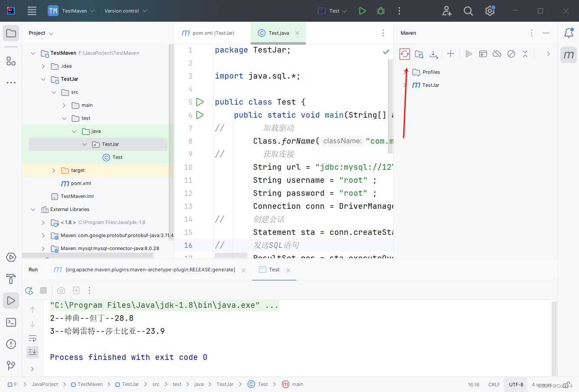Open the main hamburger menu

coord(32,11)
